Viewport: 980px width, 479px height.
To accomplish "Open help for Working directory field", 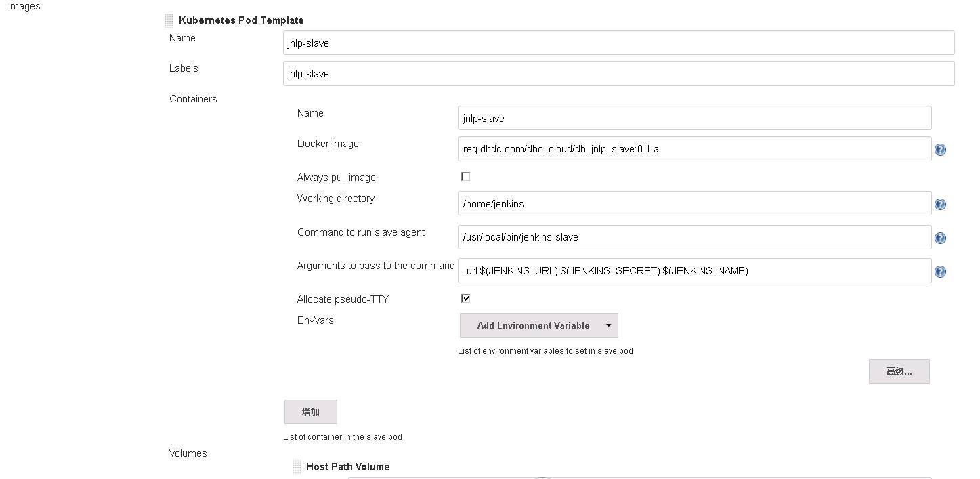I will (940, 204).
